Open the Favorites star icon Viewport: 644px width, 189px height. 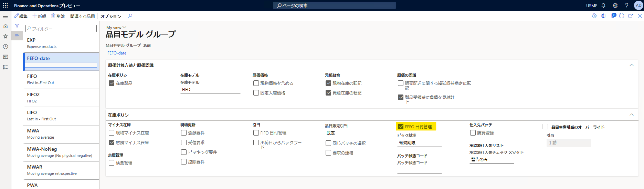6,36
